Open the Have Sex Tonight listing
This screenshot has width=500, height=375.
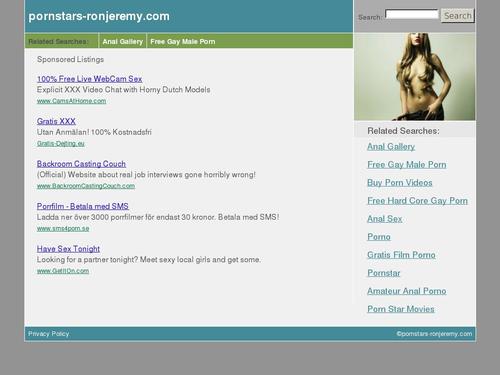click(x=68, y=249)
